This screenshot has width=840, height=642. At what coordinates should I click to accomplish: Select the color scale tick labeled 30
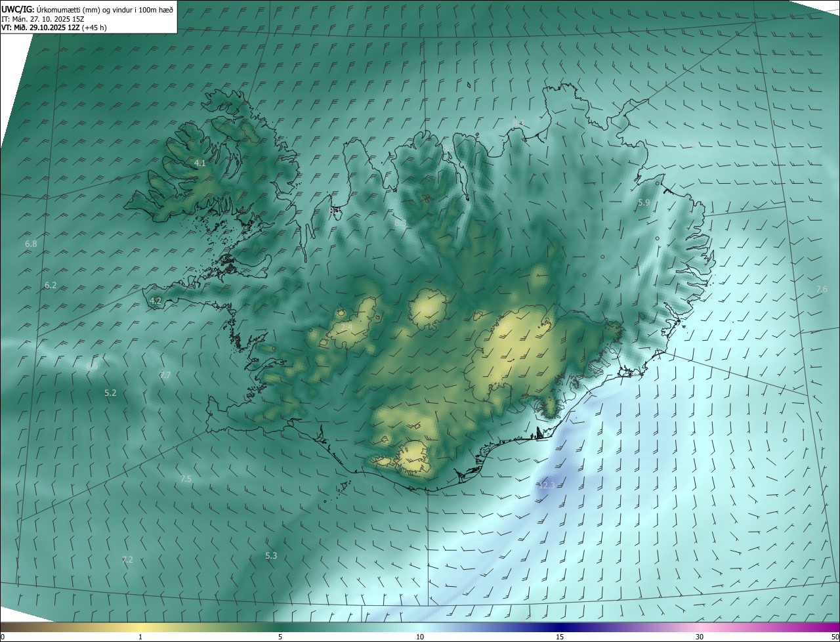pos(700,637)
